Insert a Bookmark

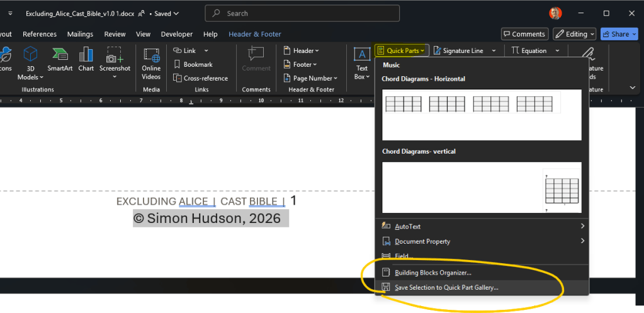193,64
